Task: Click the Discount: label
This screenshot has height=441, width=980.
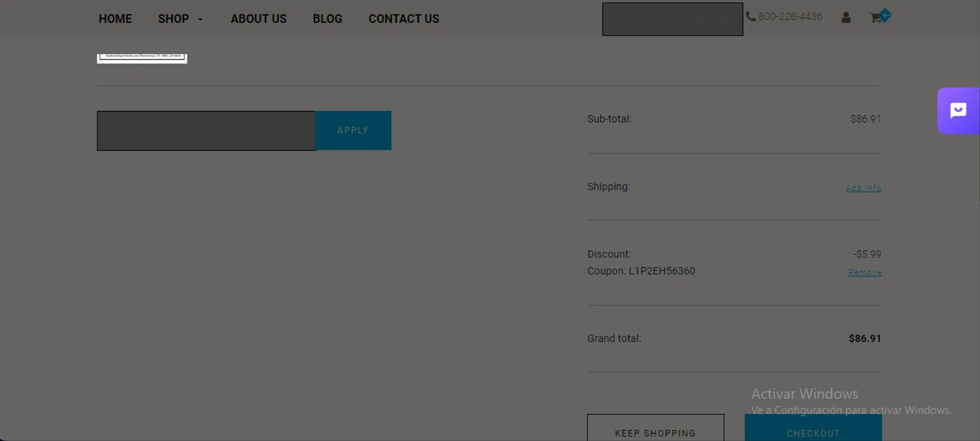Action: tap(609, 254)
